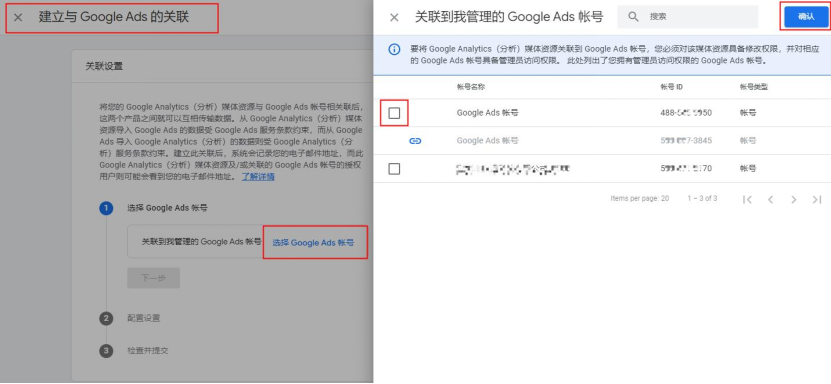Click the account ID ending in 170
Viewport: 831px width, 384px height.
coord(686,169)
